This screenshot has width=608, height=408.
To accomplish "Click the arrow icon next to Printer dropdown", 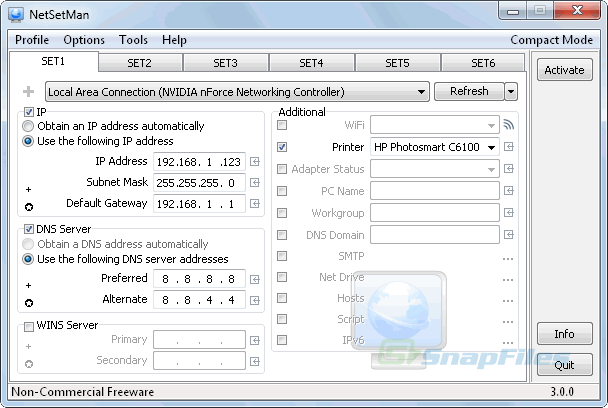I will point(508,147).
